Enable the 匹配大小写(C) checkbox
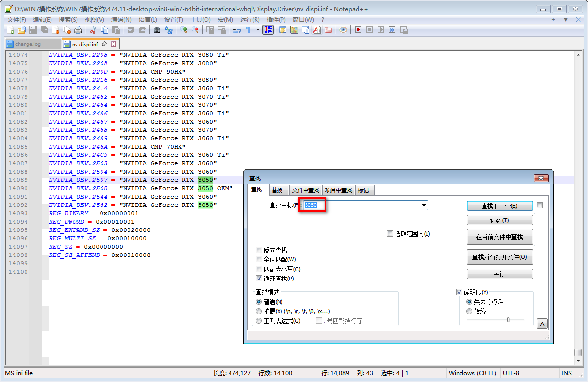 (259, 269)
